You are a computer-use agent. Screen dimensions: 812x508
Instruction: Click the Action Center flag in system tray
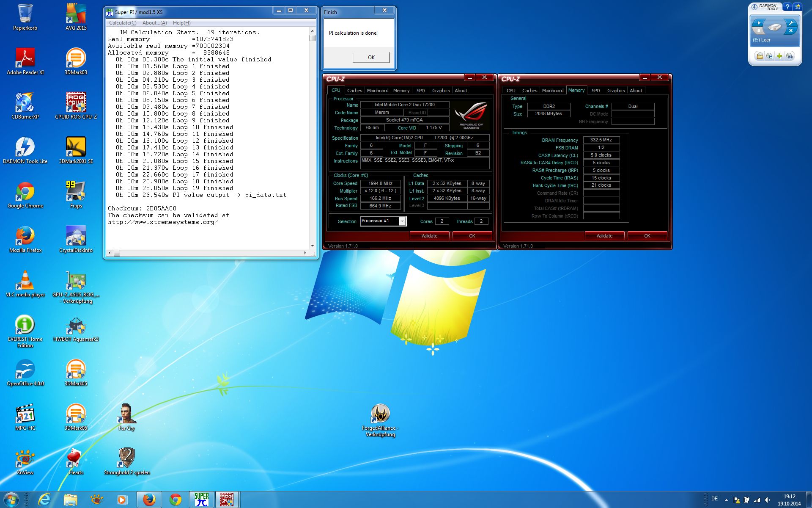point(736,500)
